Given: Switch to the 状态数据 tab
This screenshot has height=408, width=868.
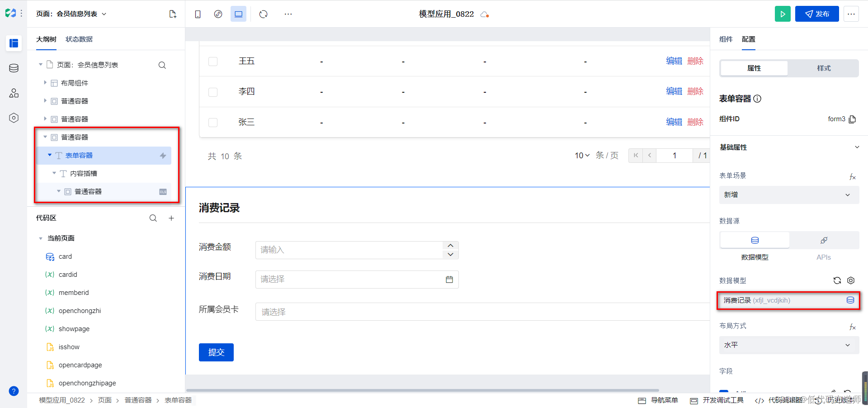Looking at the screenshot, I should (x=79, y=39).
